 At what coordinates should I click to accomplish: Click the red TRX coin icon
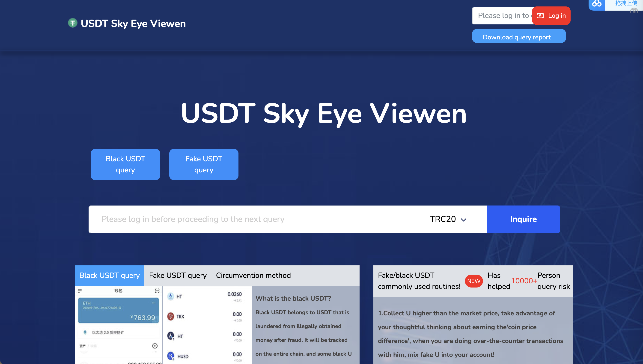pyautogui.click(x=171, y=316)
